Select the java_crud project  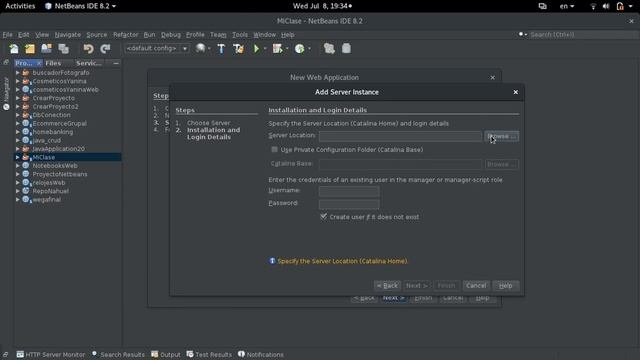pyautogui.click(x=47, y=140)
